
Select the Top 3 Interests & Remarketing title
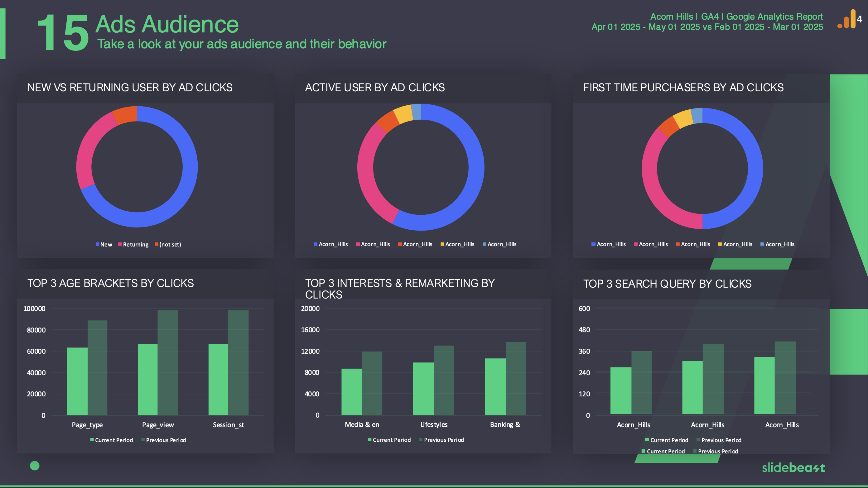click(x=400, y=289)
